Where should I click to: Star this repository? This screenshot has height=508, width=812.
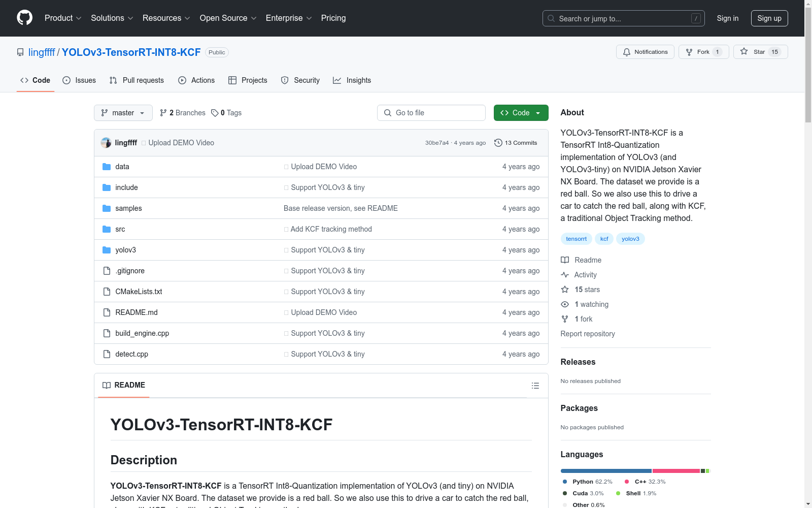pos(760,52)
